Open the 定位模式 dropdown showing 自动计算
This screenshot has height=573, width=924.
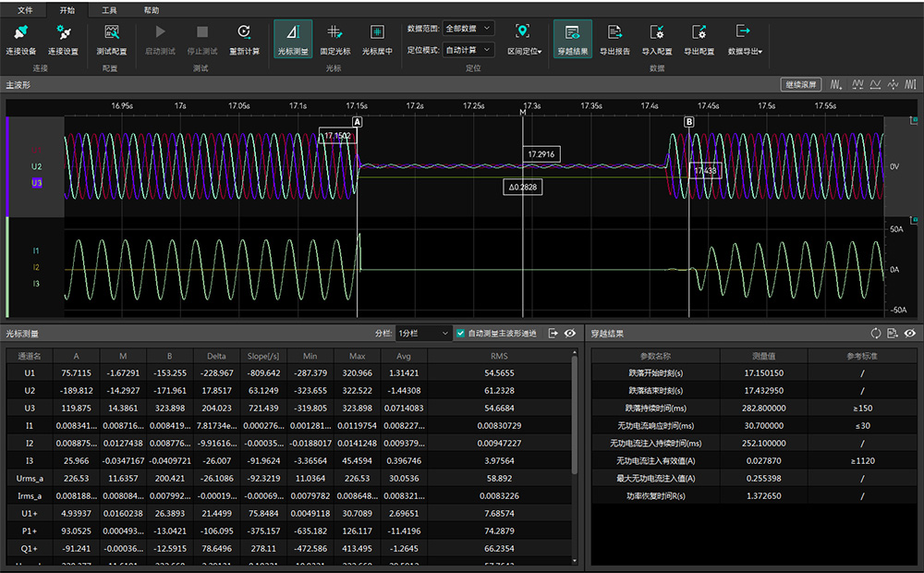(468, 50)
